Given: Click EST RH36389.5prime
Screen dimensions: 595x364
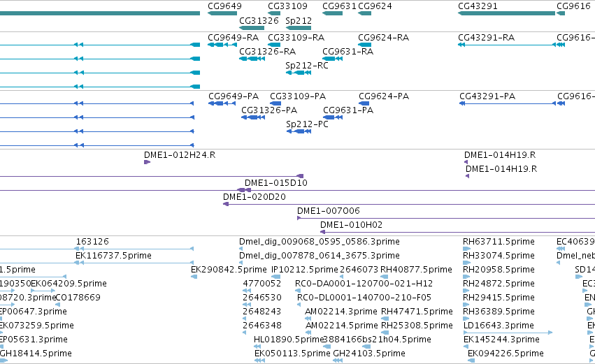Looking at the screenshot, I should click(x=499, y=312).
